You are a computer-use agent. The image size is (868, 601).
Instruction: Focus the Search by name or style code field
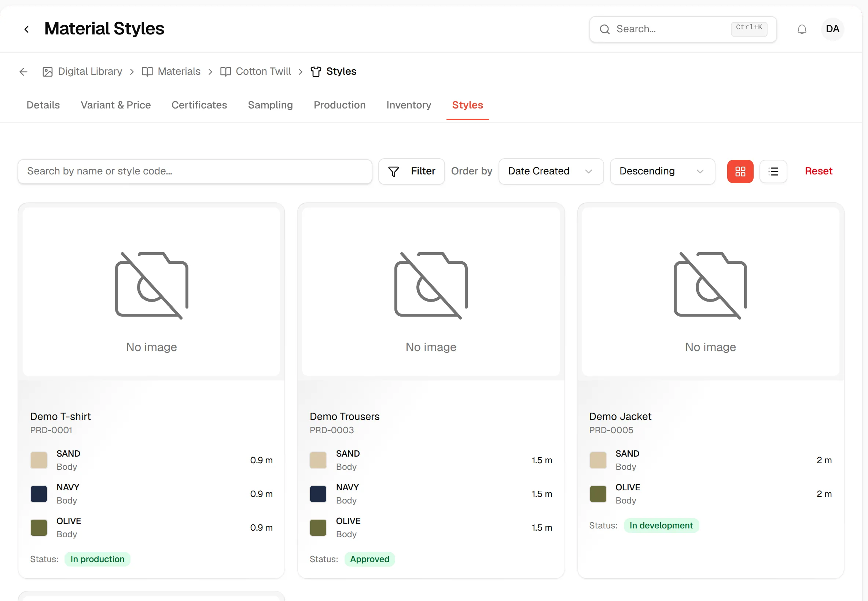pyautogui.click(x=195, y=172)
